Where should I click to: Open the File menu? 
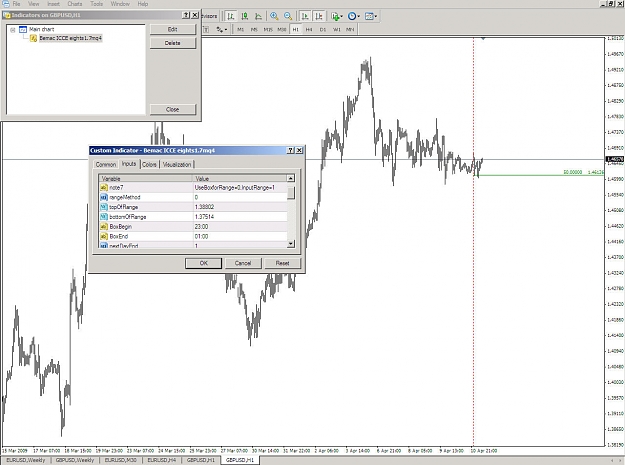16,4
